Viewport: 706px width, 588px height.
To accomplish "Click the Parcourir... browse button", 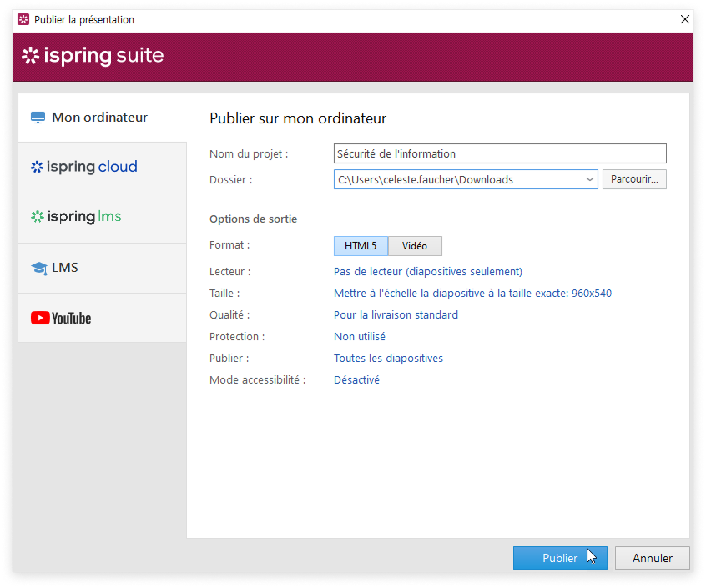I will [x=634, y=179].
